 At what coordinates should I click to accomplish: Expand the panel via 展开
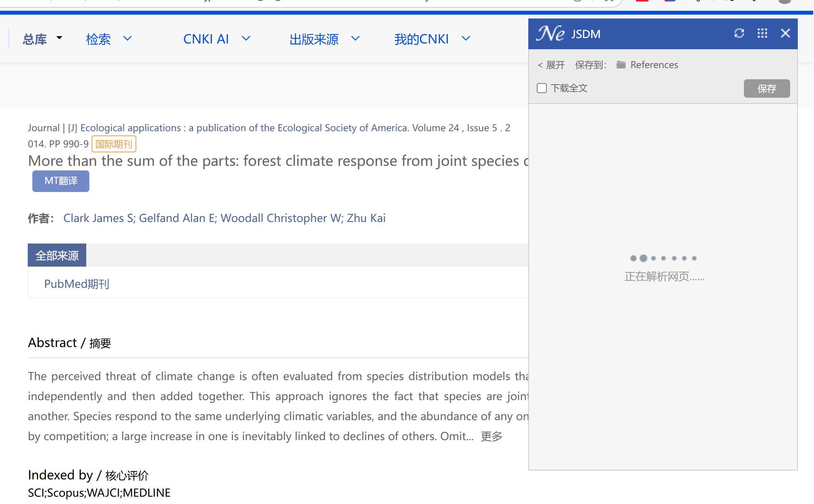(x=551, y=65)
